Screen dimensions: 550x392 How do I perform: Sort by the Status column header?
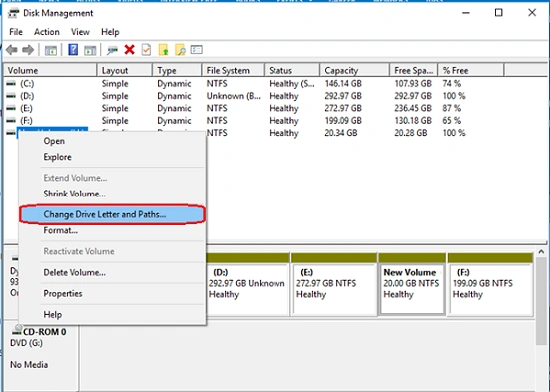pos(292,70)
